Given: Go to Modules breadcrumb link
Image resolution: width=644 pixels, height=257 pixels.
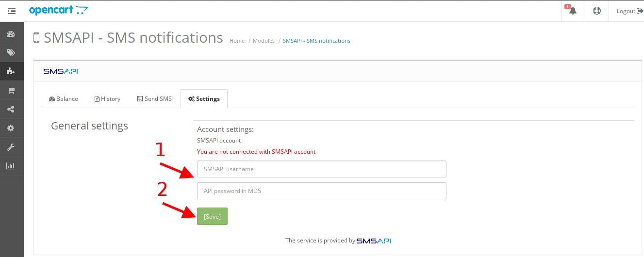Looking at the screenshot, I should click(264, 41).
